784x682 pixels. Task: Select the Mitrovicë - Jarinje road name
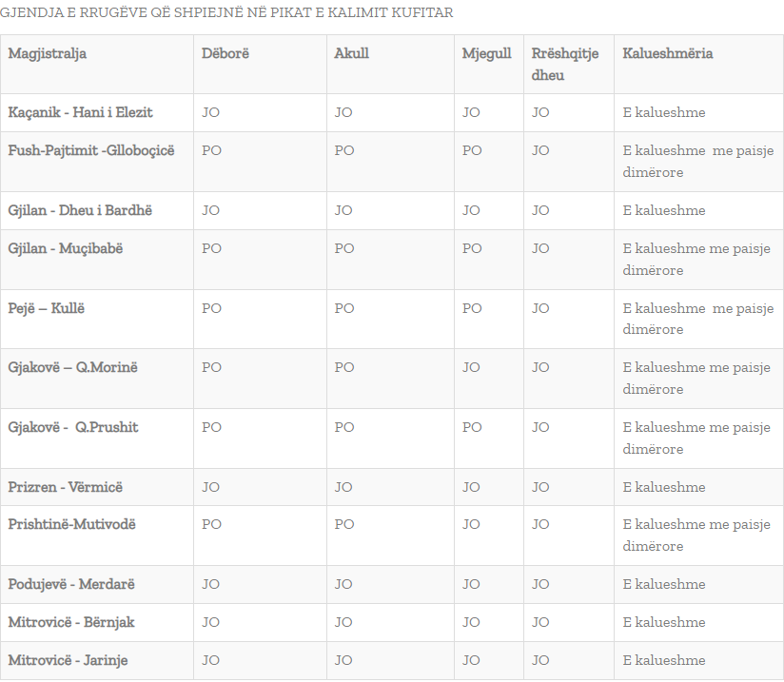(x=68, y=660)
